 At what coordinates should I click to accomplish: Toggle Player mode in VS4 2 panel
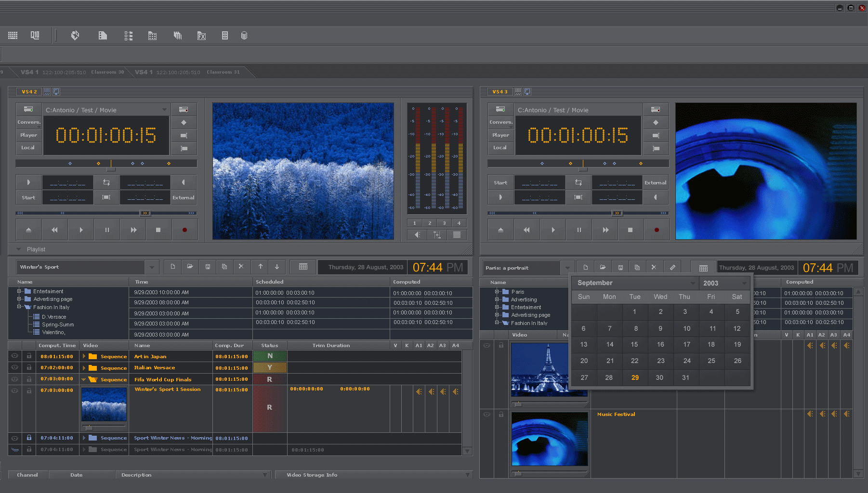(x=28, y=135)
